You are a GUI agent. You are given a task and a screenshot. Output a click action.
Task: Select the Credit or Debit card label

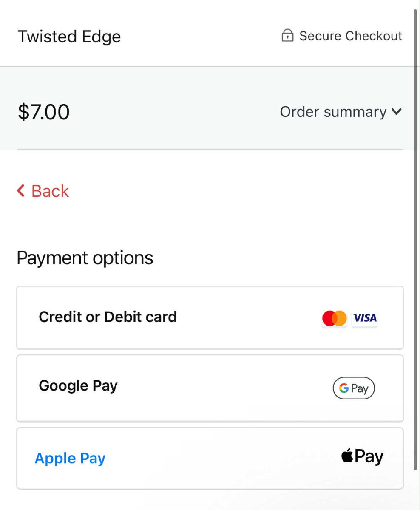pos(108,317)
